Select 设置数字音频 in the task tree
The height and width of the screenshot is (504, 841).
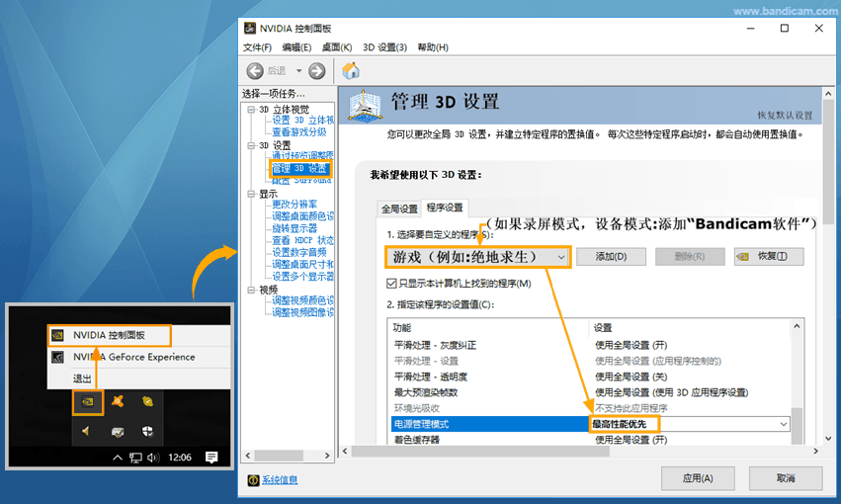(298, 253)
